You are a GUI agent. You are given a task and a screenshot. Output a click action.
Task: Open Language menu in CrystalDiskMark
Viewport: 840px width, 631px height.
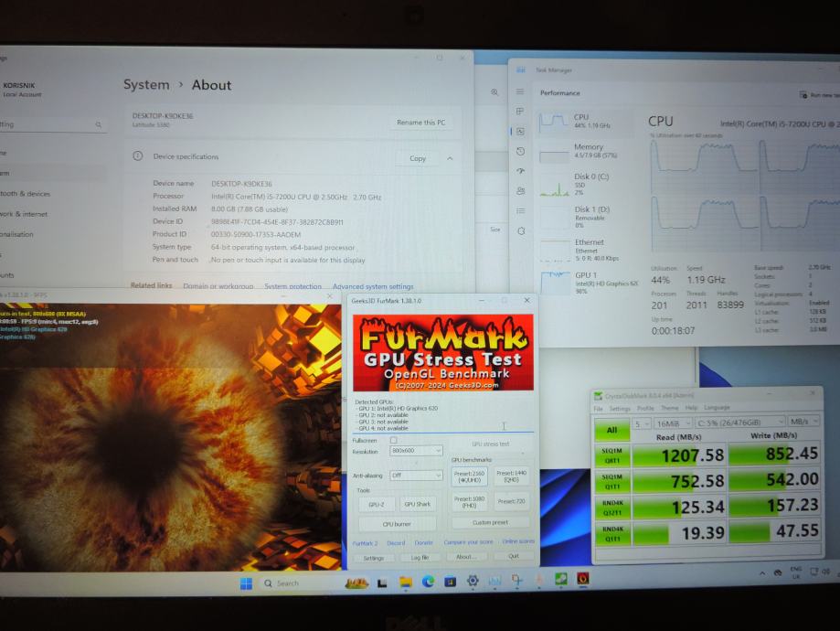click(717, 408)
